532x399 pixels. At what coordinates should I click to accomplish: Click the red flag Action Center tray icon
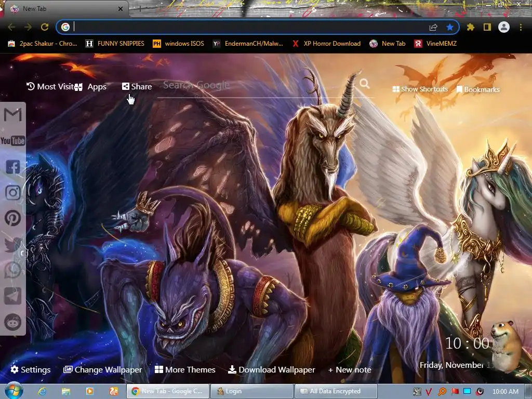click(455, 392)
